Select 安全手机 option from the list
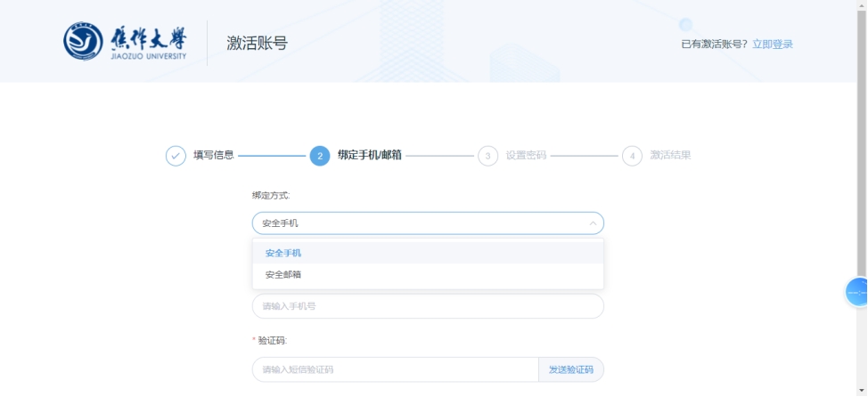 tap(283, 253)
